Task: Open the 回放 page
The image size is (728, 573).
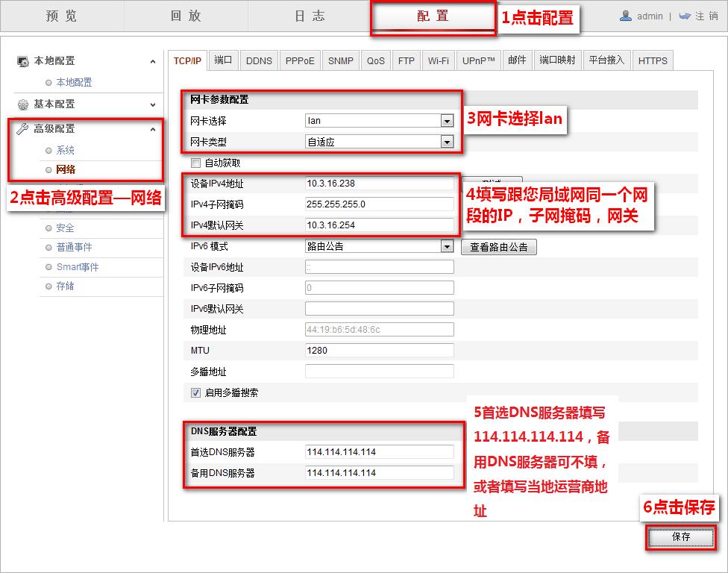Action: [184, 16]
